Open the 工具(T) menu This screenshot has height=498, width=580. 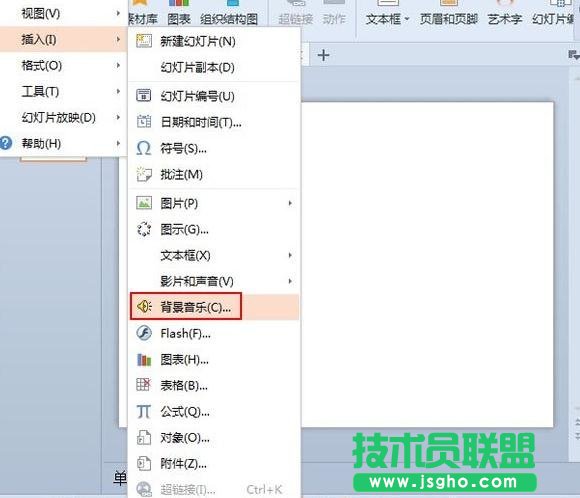pos(63,91)
